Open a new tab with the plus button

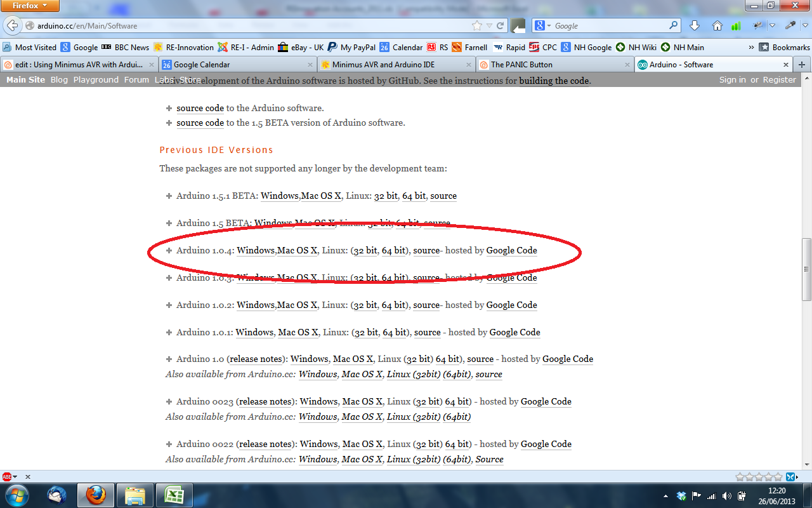click(x=802, y=65)
